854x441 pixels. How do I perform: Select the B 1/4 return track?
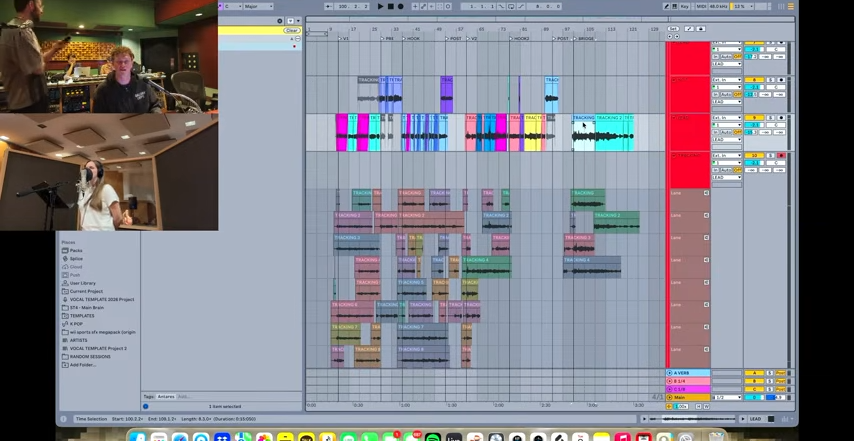tap(688, 381)
